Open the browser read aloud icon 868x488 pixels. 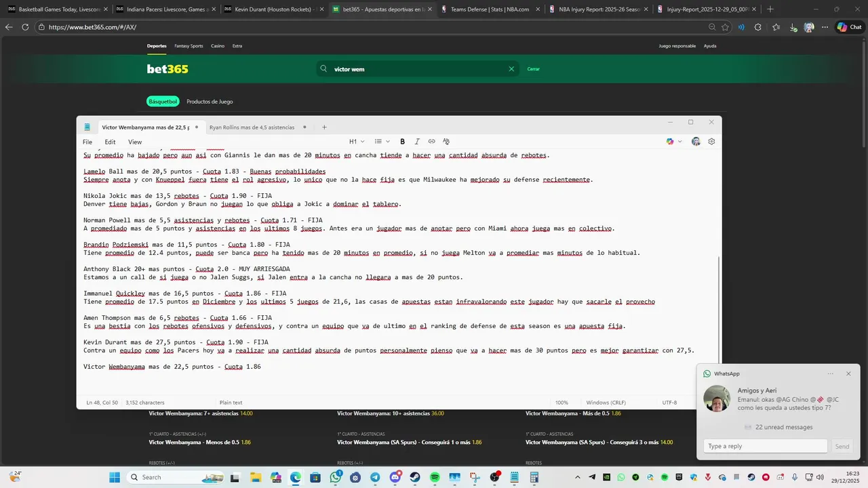click(741, 27)
